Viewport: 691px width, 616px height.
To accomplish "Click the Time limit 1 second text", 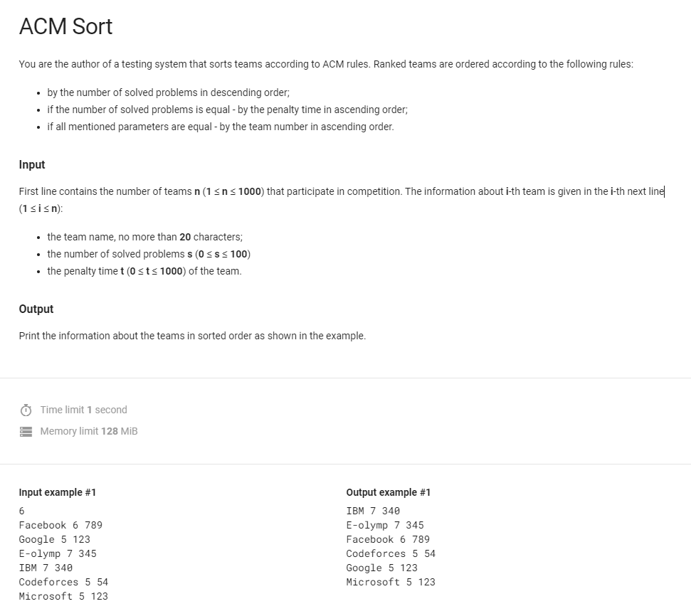I will 84,410.
